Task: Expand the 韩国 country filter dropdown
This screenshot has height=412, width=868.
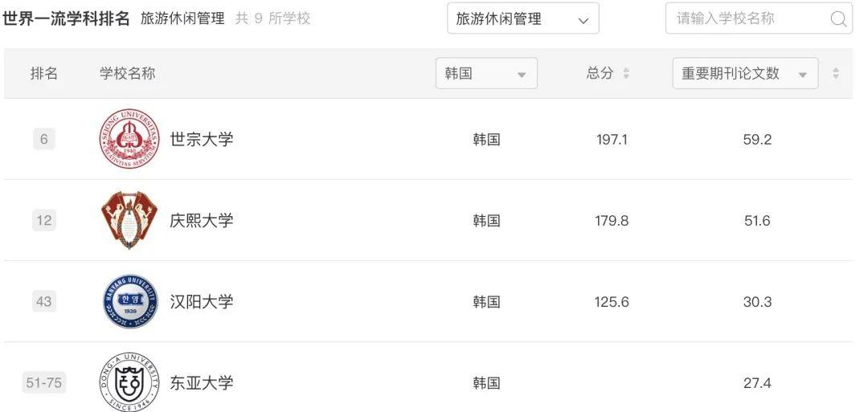Action: (486, 73)
